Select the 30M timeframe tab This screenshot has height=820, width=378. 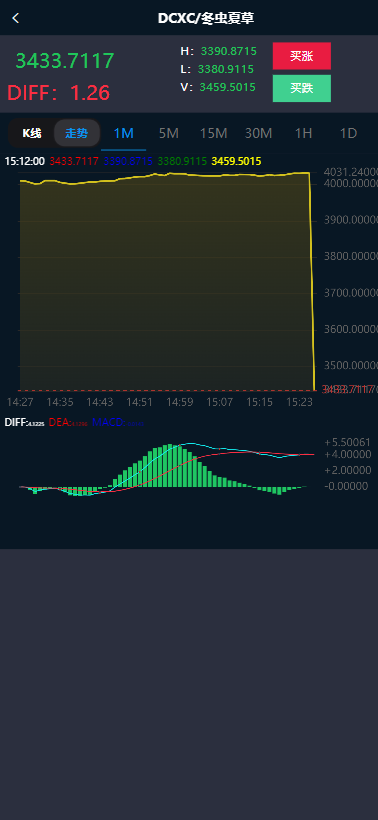pyautogui.click(x=258, y=133)
